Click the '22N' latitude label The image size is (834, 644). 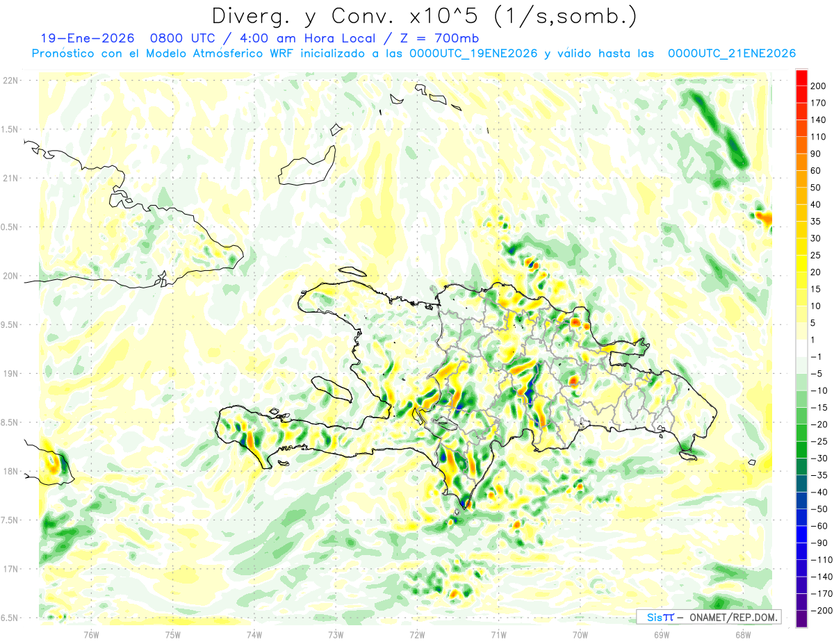[x=10, y=81]
